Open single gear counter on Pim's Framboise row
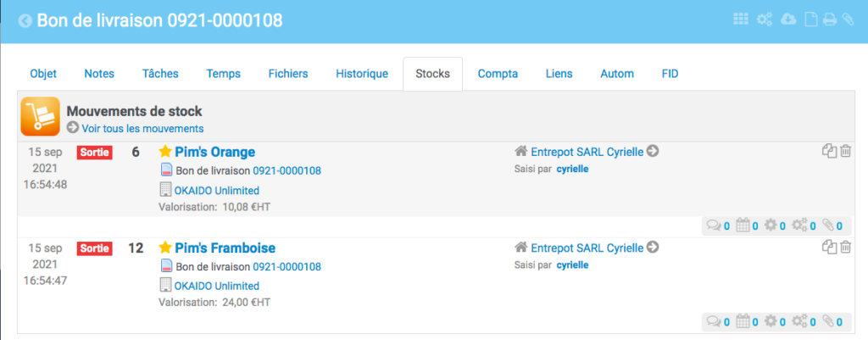This screenshot has height=340, width=868. pyautogui.click(x=775, y=321)
